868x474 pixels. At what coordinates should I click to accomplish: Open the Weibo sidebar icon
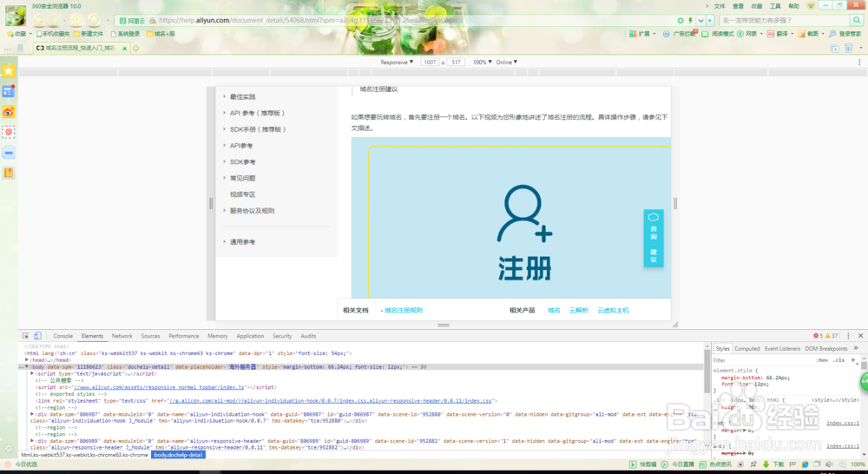tap(9, 112)
